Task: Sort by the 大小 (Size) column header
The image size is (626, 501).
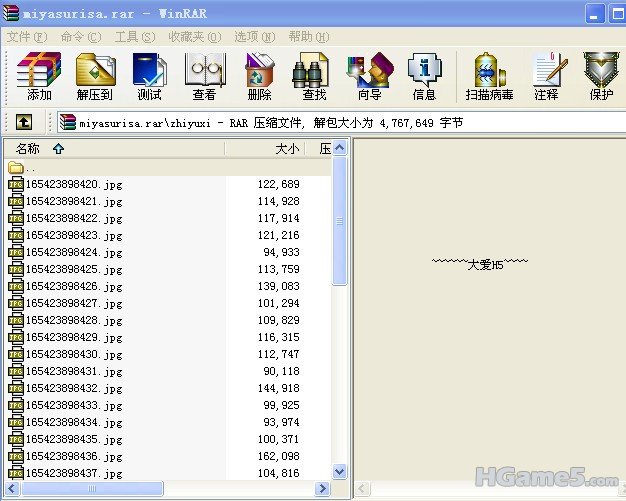Action: 286,149
